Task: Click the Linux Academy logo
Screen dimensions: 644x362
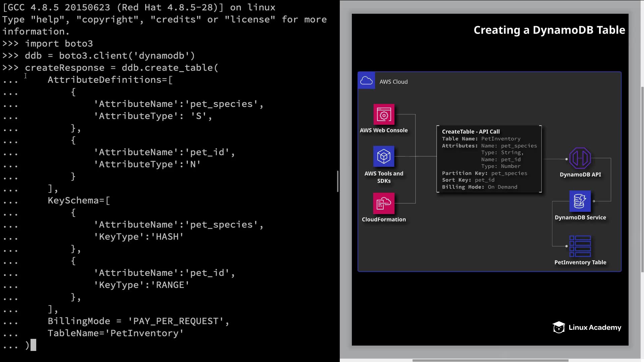Action: (587, 327)
